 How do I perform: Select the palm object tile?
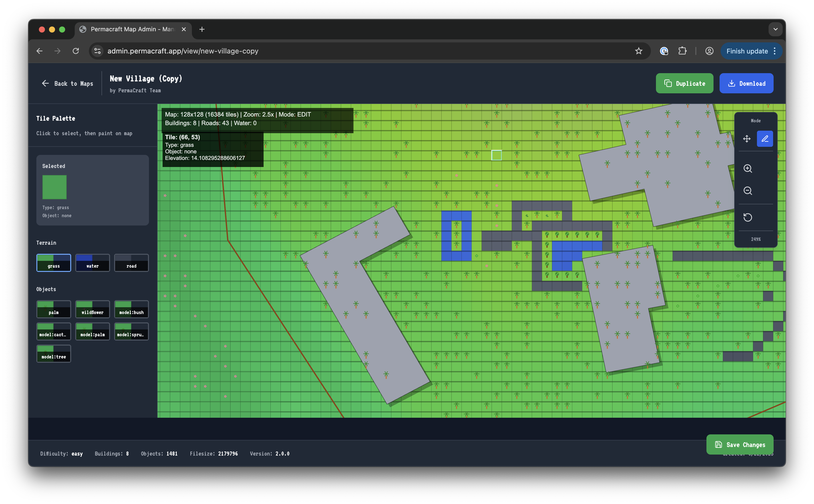pyautogui.click(x=54, y=309)
